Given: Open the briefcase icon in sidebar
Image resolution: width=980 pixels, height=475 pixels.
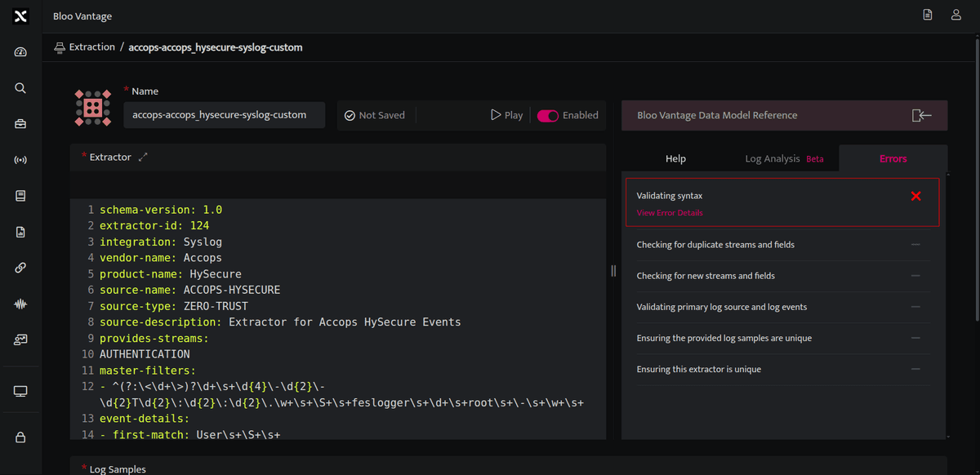Looking at the screenshot, I should click(21, 124).
